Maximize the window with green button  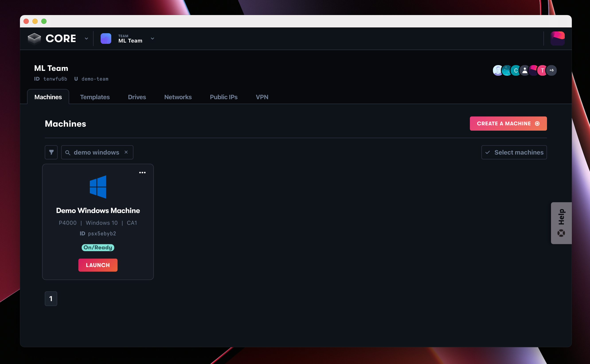[44, 21]
